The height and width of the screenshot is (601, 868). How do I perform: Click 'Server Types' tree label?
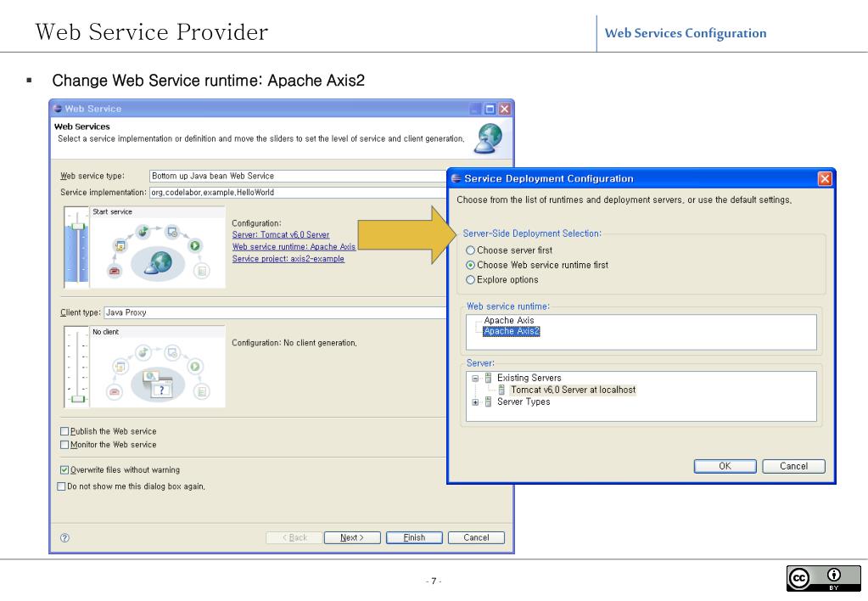(524, 402)
